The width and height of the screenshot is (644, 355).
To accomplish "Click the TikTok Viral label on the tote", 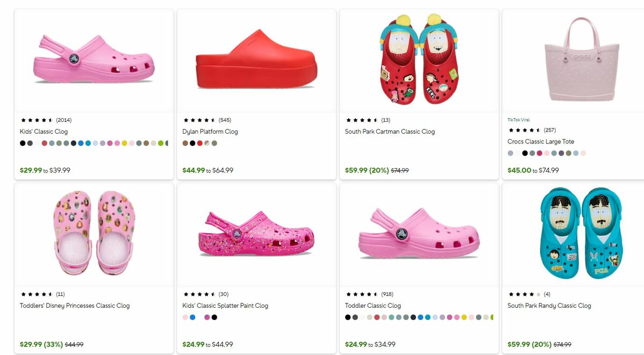I will tap(518, 120).
